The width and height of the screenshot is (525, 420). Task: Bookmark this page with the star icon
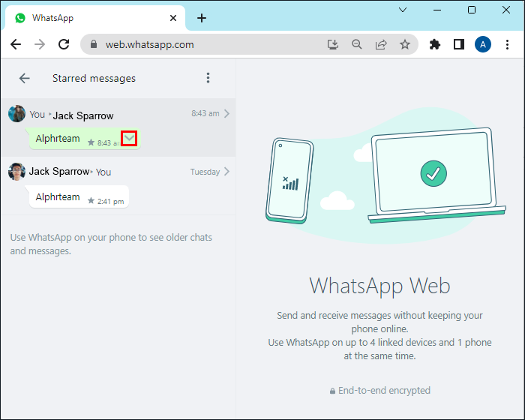[x=405, y=44]
